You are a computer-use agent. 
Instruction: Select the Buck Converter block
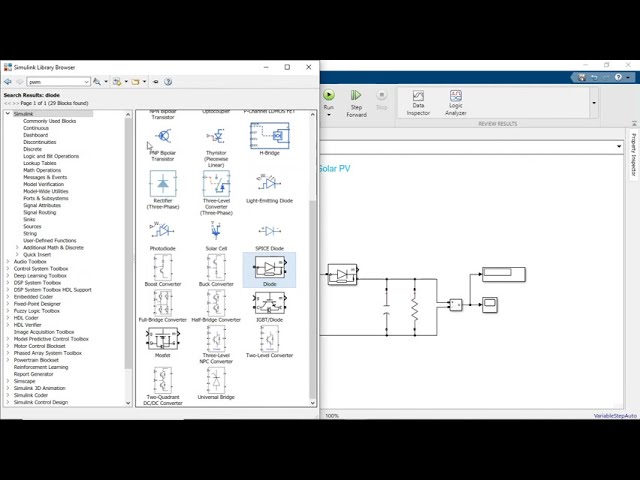click(x=216, y=270)
